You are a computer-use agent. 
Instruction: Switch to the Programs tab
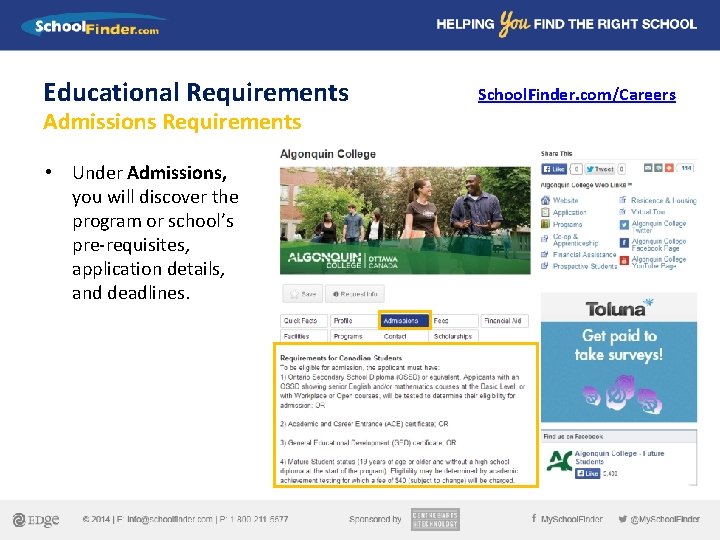click(354, 336)
